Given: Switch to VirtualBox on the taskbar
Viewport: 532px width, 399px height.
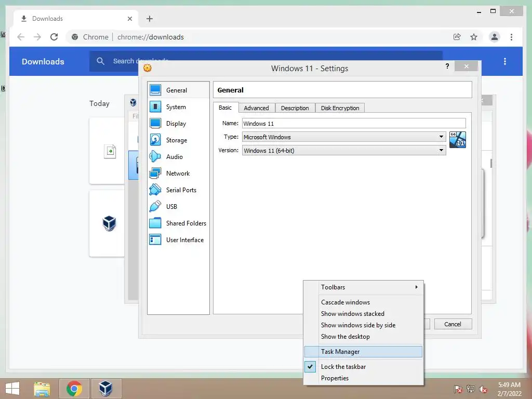Looking at the screenshot, I should (106, 389).
